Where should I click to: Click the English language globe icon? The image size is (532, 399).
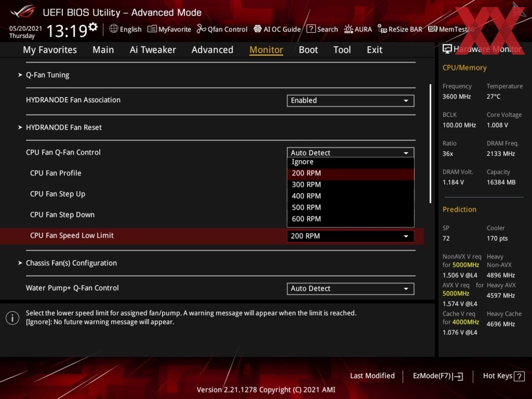pyautogui.click(x=113, y=29)
